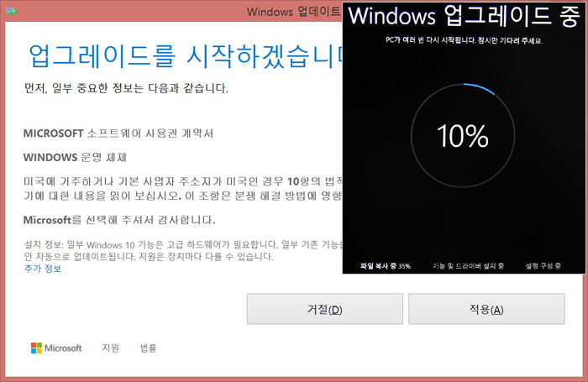This screenshot has height=382, width=588.
Task: Open the 추가 정보 link
Action: [x=43, y=269]
